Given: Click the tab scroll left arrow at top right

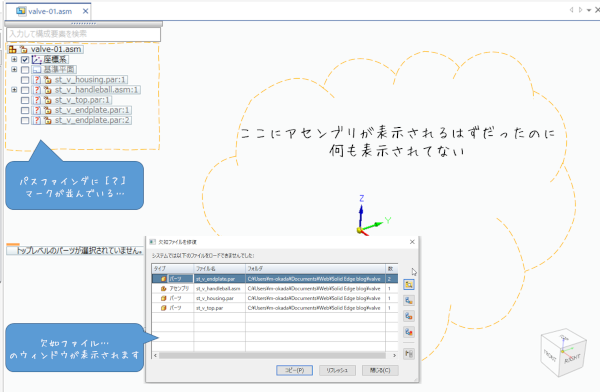Looking at the screenshot, I should [x=571, y=10].
